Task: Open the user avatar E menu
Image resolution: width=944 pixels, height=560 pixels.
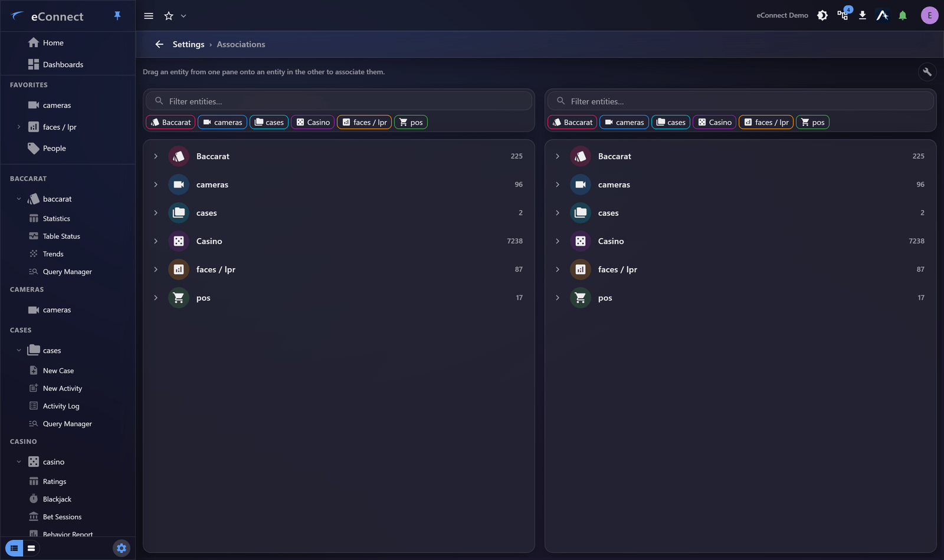Action: (929, 15)
